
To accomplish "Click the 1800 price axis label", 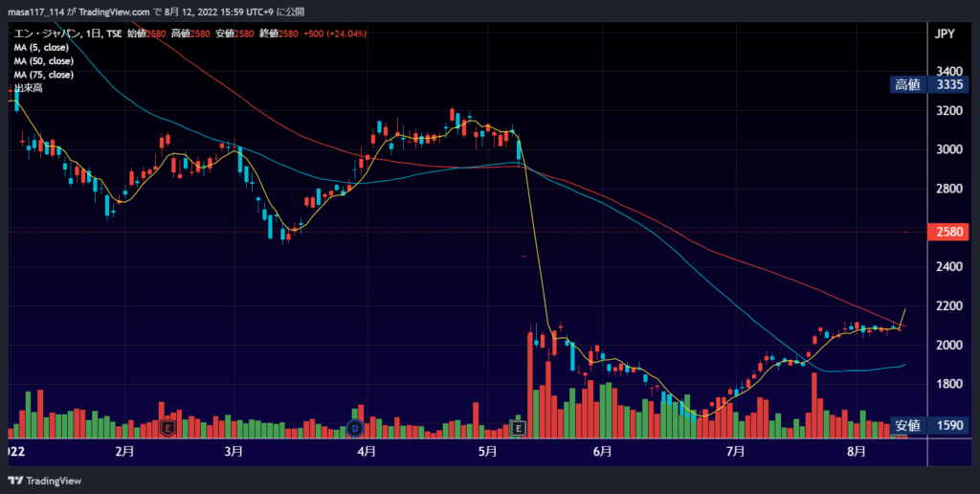I will coord(949,384).
